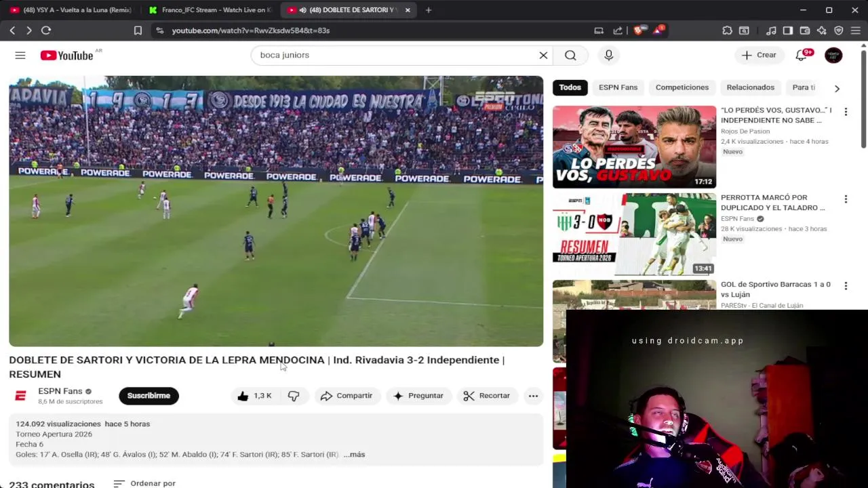
Task: Click the video player area
Action: click(276, 211)
